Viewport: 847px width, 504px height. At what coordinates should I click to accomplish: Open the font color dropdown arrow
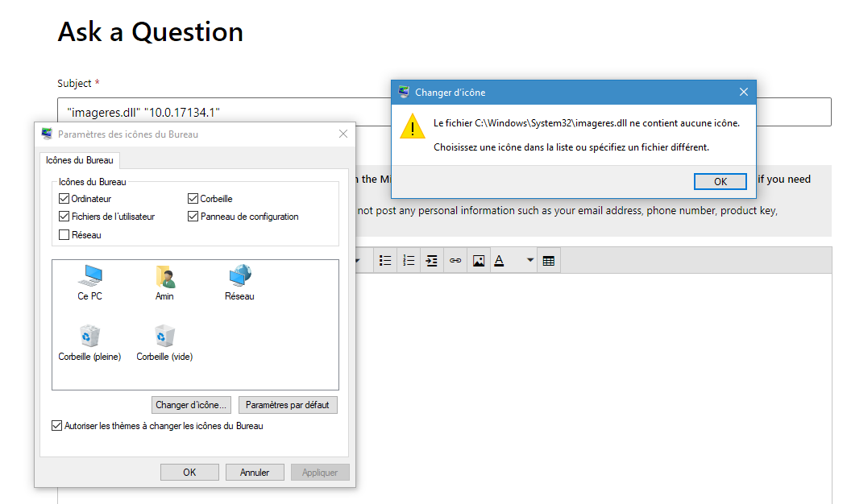pos(530,260)
